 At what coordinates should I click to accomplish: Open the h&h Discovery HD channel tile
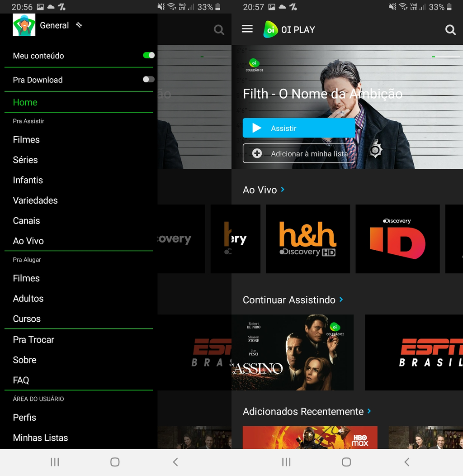[x=307, y=239]
